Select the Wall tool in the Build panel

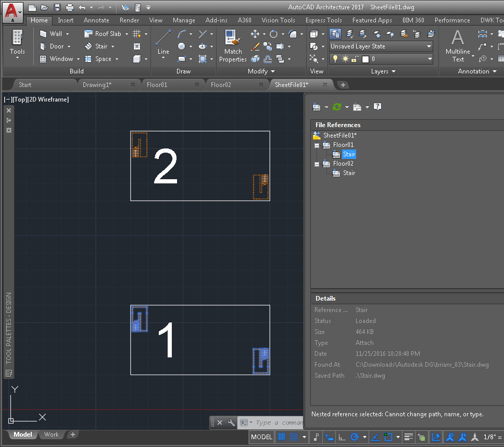[54, 33]
